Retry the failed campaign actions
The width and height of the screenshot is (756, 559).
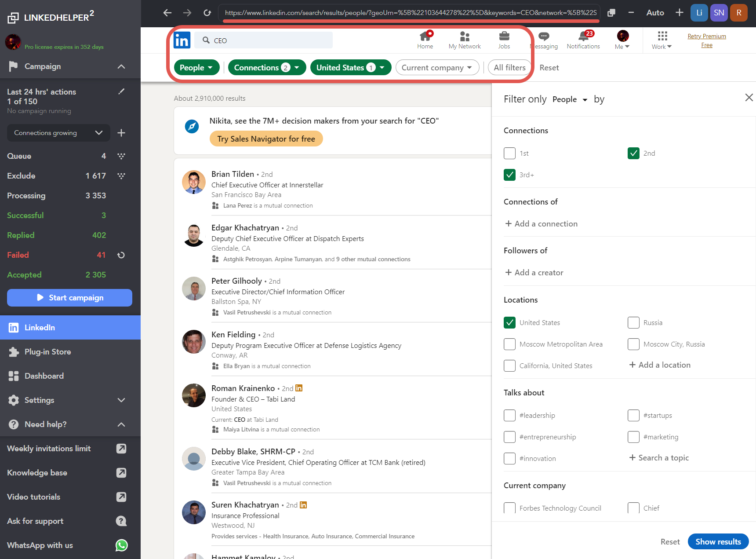click(121, 255)
